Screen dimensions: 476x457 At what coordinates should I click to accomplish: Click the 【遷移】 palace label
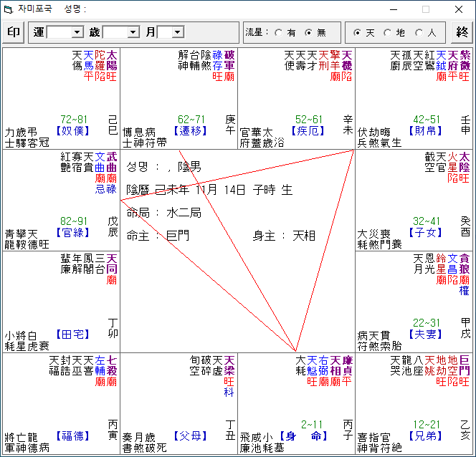[191, 131]
